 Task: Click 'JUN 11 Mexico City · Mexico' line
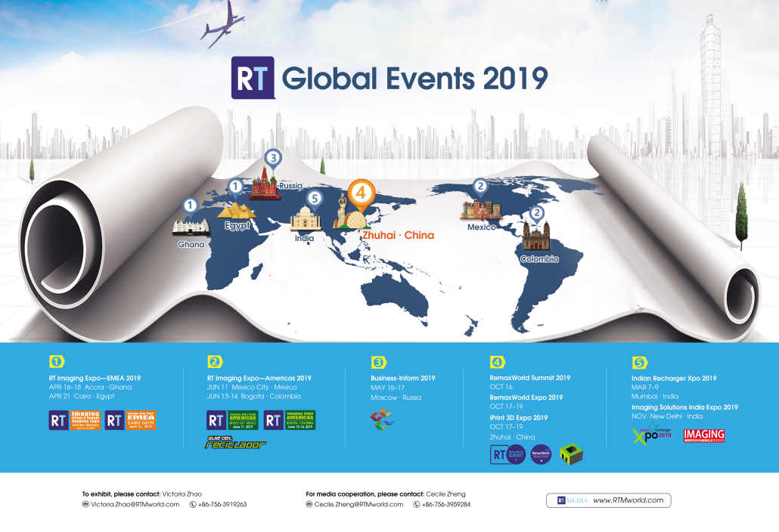[x=252, y=387]
